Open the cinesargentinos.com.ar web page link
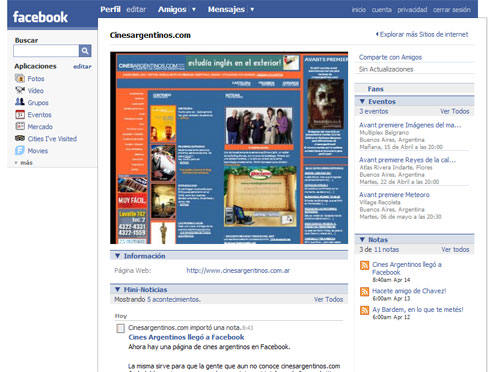 [x=238, y=270]
